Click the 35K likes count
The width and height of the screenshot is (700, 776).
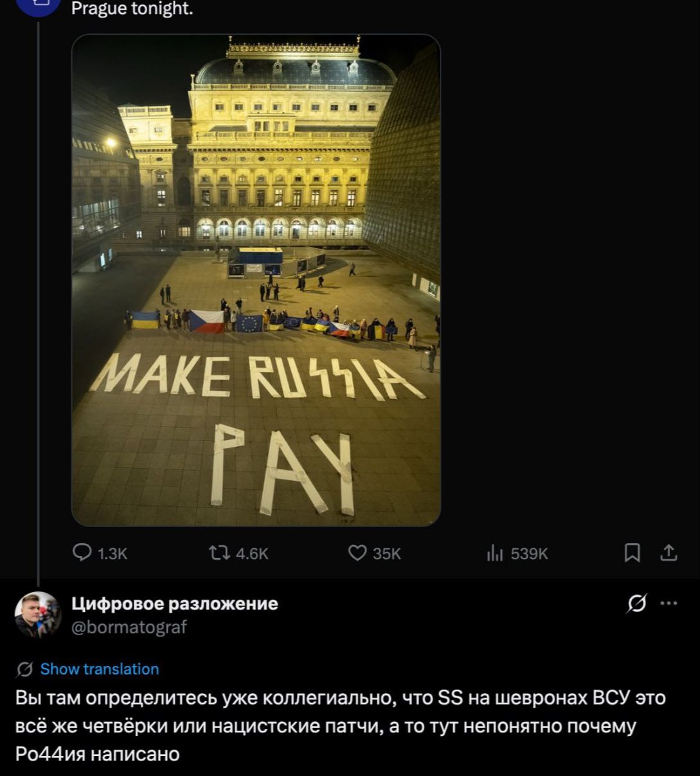click(x=386, y=554)
